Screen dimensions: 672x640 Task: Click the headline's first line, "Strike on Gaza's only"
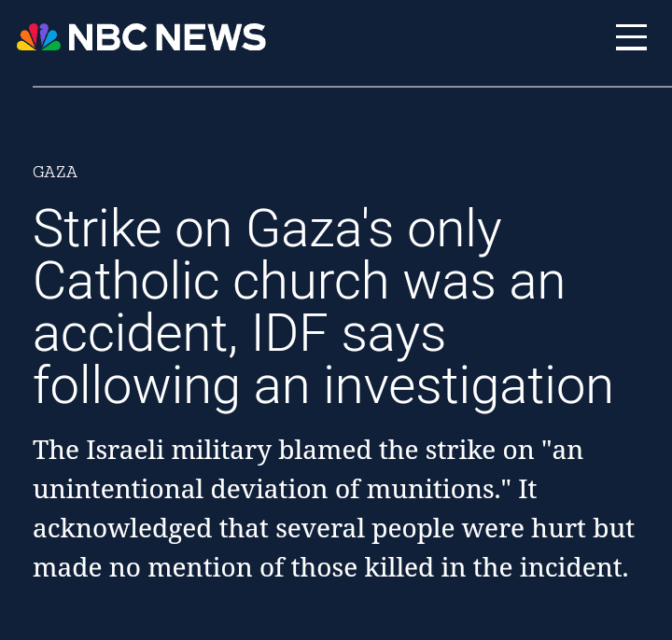coord(267,230)
